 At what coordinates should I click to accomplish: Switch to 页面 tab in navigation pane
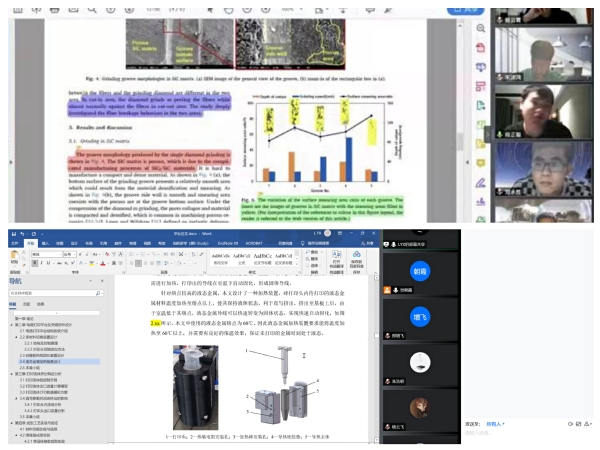click(26, 304)
